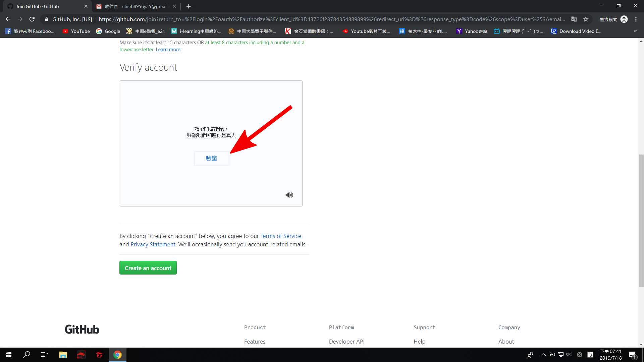Click the green Create an account button
Viewport: 644px width, 362px height.
click(148, 268)
